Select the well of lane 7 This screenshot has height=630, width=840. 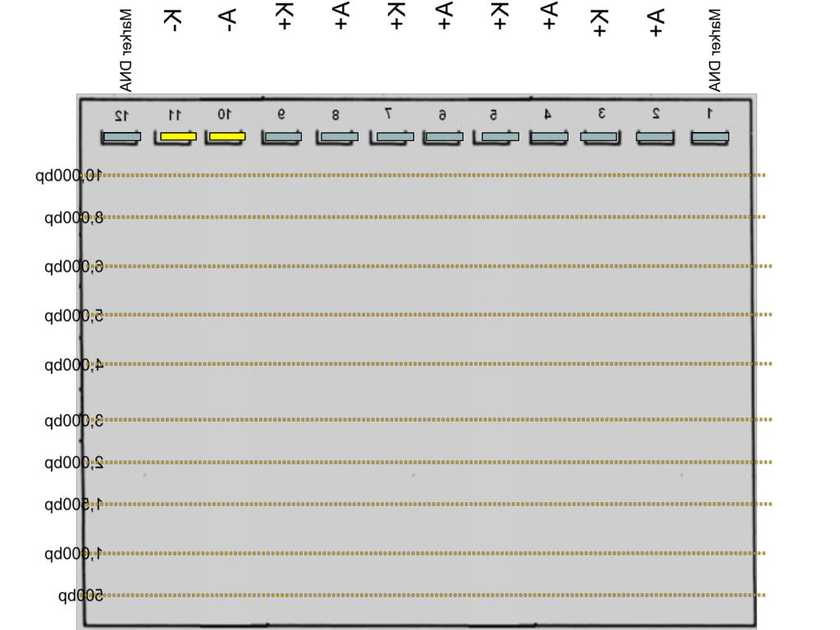pyautogui.click(x=395, y=137)
